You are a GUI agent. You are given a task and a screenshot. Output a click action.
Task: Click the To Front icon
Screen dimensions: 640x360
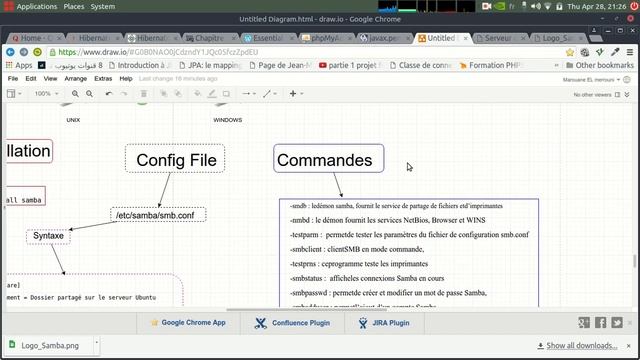click(164, 94)
